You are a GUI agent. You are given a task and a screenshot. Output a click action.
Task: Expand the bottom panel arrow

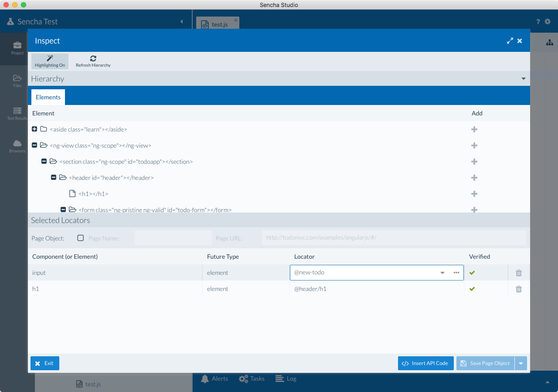(547, 382)
